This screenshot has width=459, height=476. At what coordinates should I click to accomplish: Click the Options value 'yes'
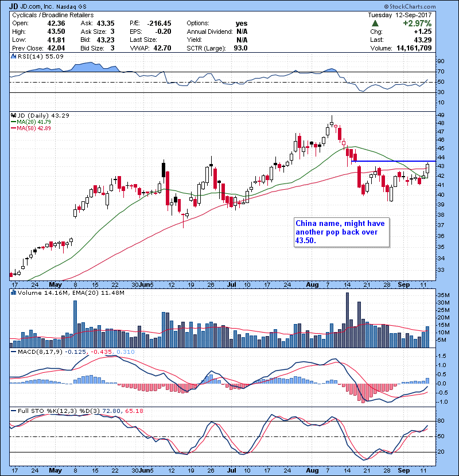click(242, 24)
